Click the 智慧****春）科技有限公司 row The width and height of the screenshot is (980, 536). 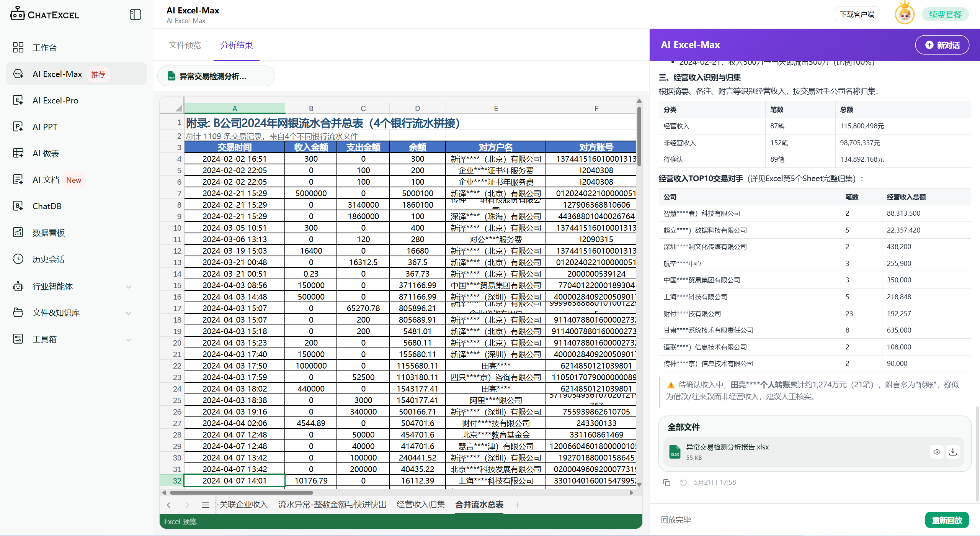click(x=815, y=213)
